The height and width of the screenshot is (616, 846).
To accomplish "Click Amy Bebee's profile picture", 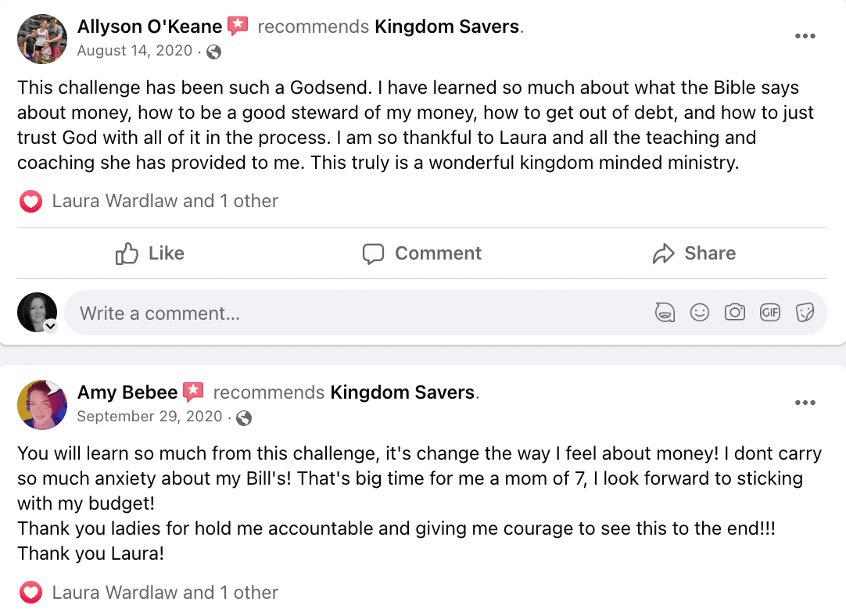I will [42, 404].
